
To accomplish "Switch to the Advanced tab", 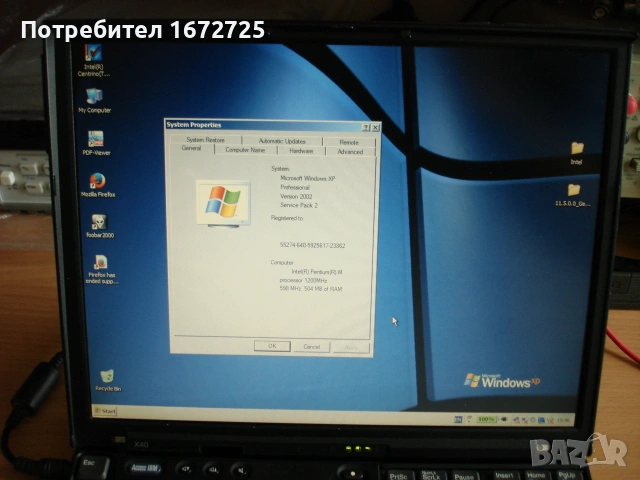I will (x=350, y=151).
